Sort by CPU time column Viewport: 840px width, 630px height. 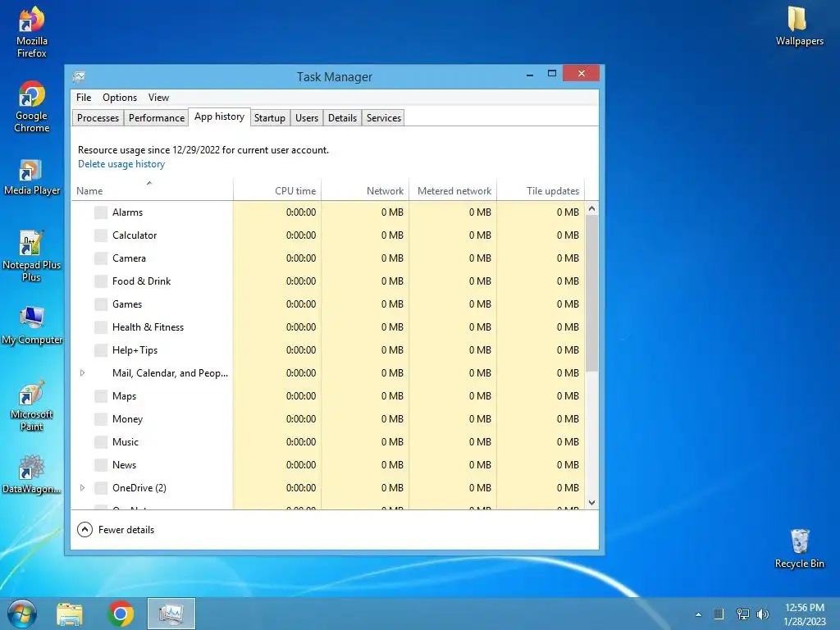pos(277,190)
